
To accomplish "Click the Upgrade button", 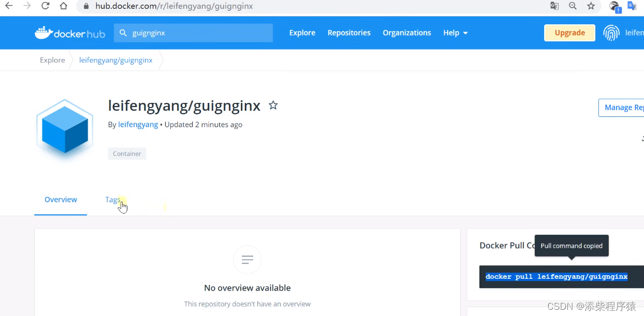I will pos(569,33).
